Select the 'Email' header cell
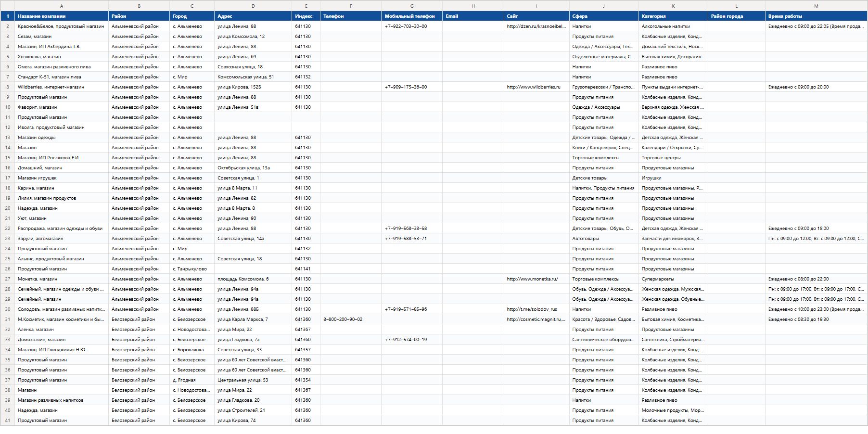Viewport: 868px width, 434px height. point(473,16)
